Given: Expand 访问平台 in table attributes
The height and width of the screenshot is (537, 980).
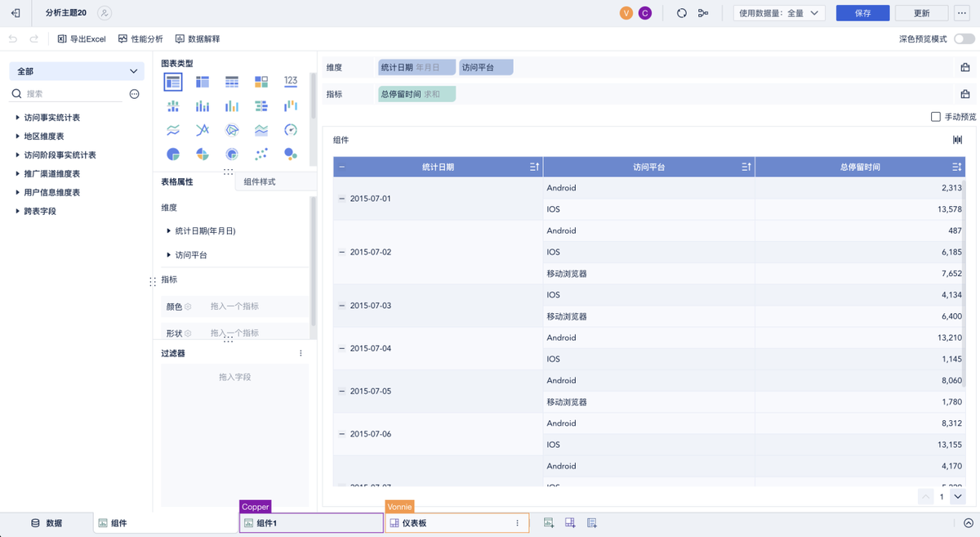Looking at the screenshot, I should [169, 255].
